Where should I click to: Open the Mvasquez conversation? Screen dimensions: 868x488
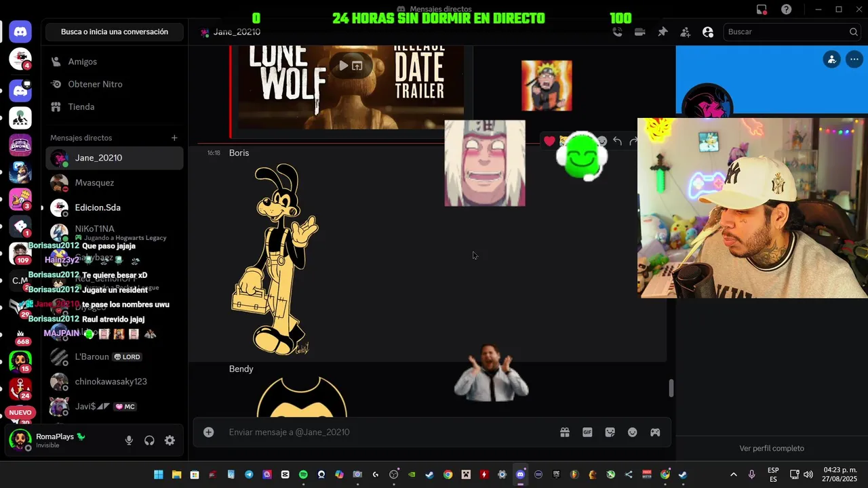[x=115, y=182]
